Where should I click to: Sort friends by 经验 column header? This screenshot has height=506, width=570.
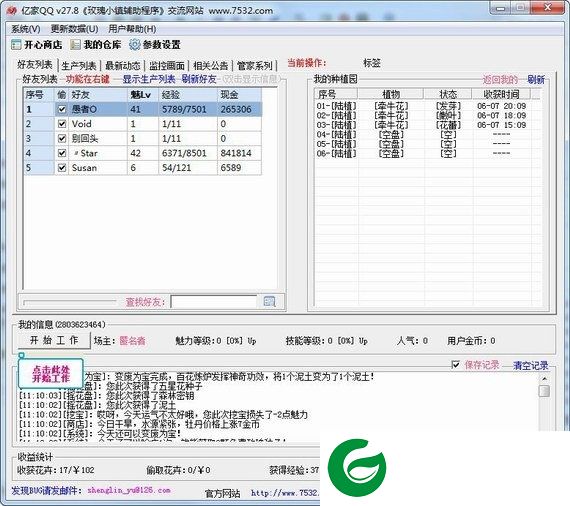click(188, 95)
